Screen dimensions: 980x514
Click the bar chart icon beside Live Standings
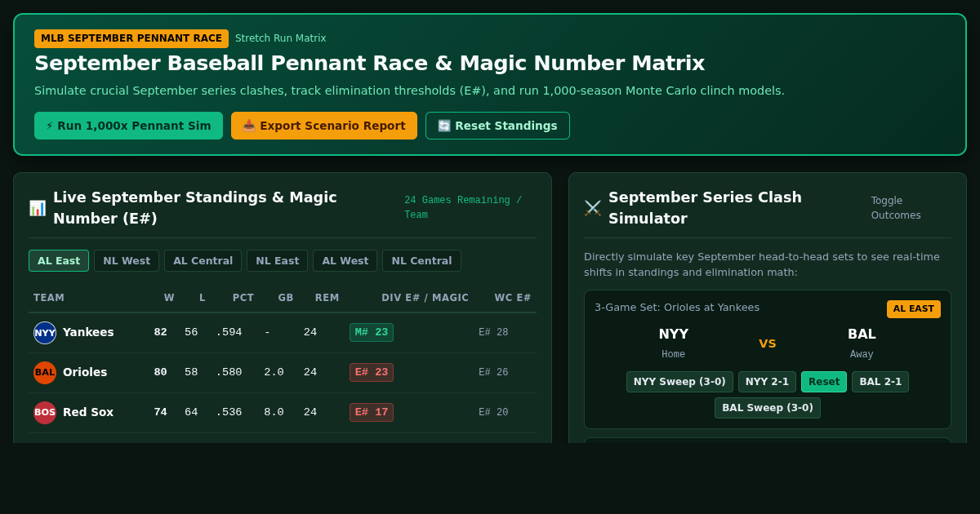click(38, 208)
